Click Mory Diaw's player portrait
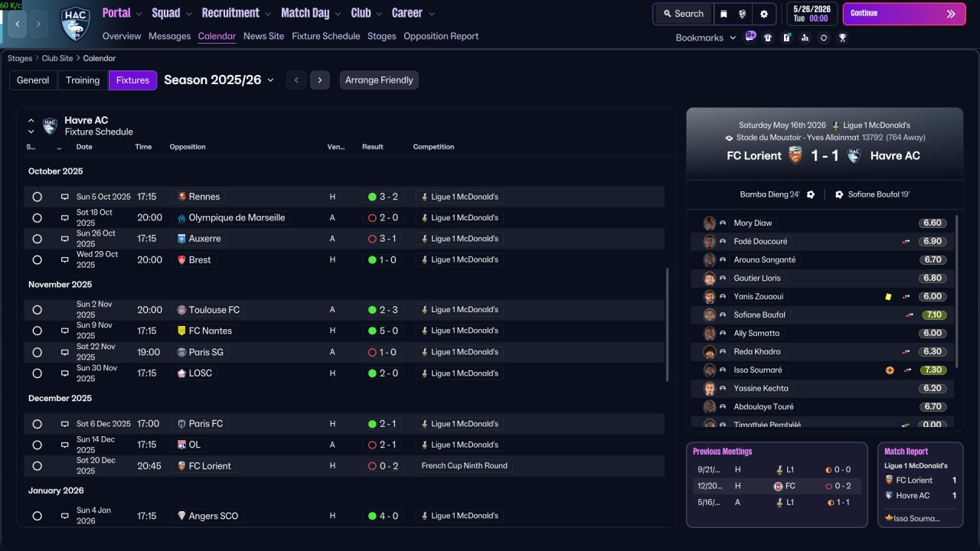Image resolution: width=980 pixels, height=551 pixels. [710, 223]
